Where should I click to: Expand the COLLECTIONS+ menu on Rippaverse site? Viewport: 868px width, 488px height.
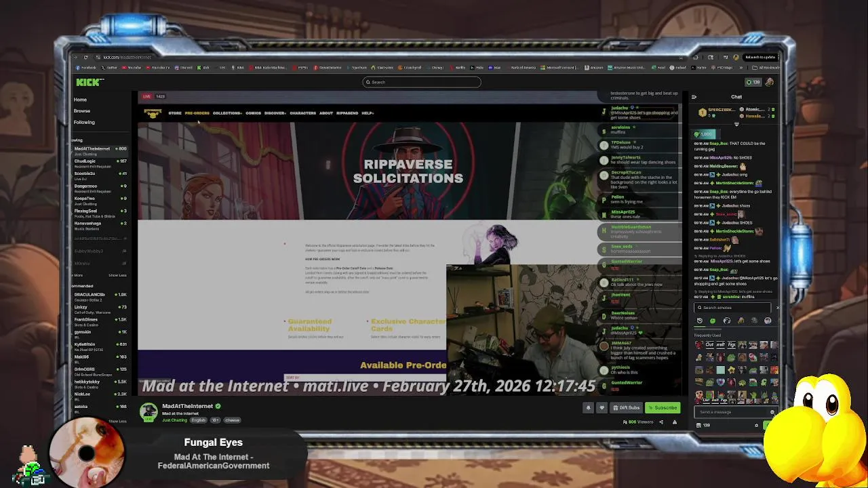coord(227,113)
